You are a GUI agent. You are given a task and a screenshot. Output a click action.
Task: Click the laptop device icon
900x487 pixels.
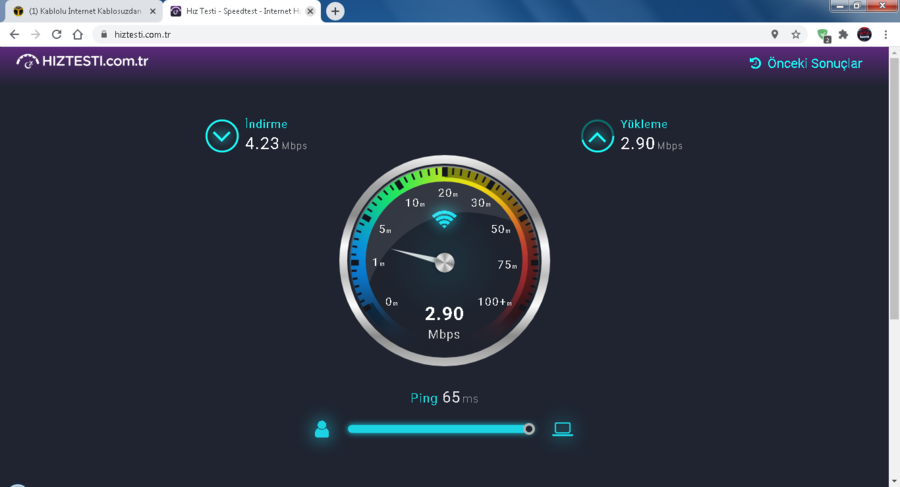[x=562, y=429]
